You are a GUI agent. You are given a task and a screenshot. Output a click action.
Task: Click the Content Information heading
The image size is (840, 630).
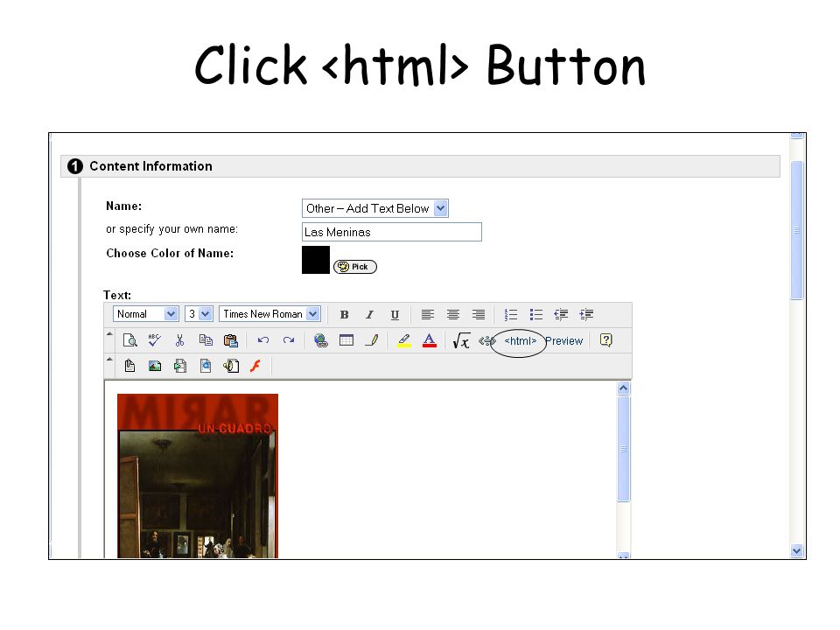pos(151,166)
